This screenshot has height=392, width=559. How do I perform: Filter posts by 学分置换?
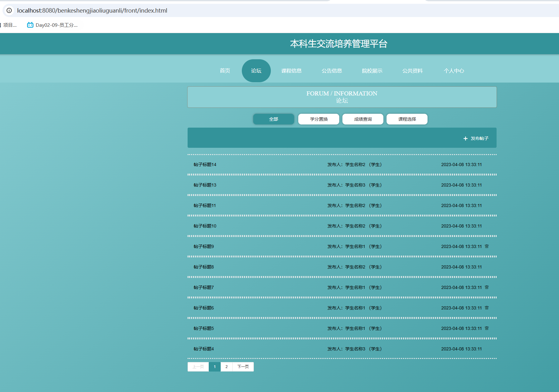(319, 119)
